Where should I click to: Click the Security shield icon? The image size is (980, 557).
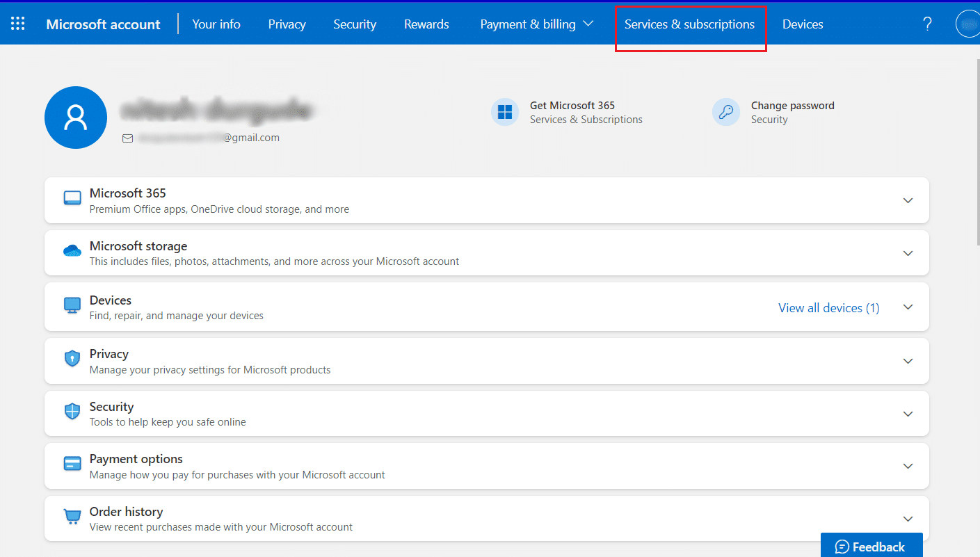(x=72, y=412)
